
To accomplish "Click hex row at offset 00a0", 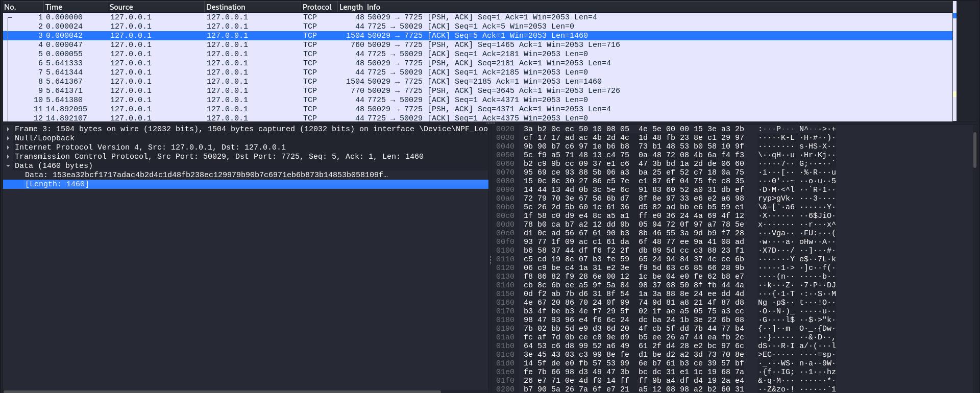I will click(634, 199).
